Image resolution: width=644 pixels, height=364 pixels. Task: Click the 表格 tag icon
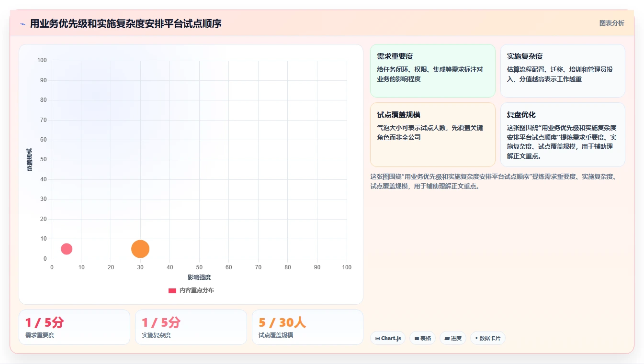point(417,338)
